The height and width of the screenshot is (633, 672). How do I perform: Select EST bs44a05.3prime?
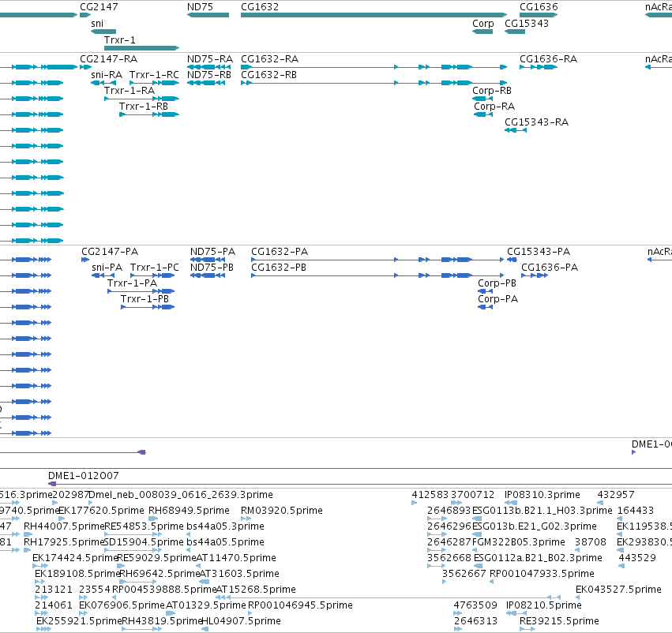[x=225, y=526]
